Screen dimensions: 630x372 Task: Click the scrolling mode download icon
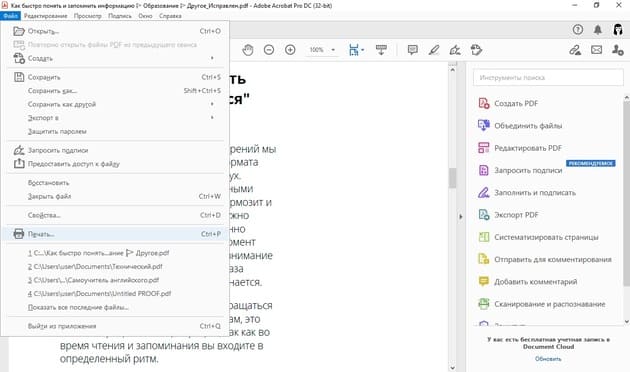coord(381,50)
